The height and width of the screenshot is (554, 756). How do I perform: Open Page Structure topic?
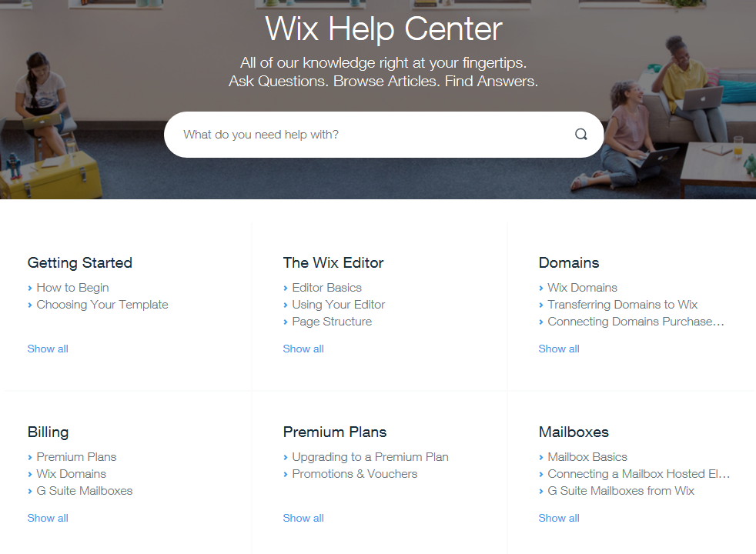tap(332, 322)
